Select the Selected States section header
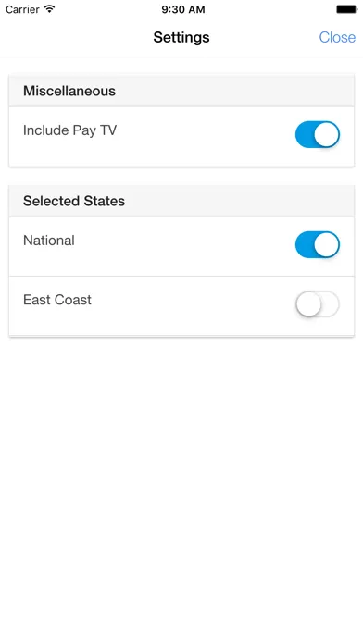The image size is (363, 644). (181, 201)
